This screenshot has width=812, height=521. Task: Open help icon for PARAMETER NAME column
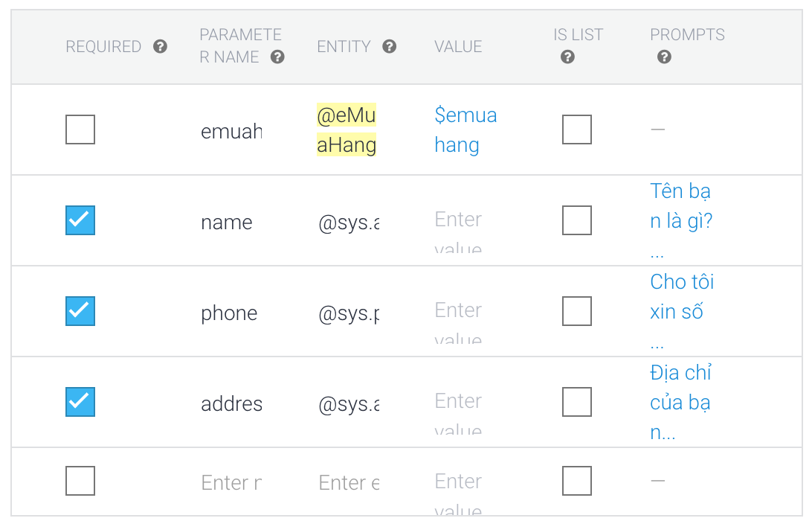[x=277, y=57]
